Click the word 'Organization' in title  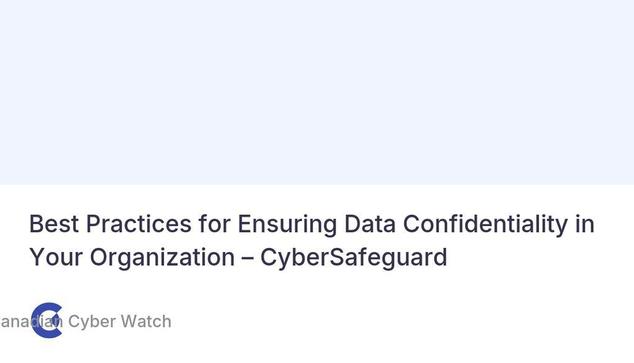point(162,257)
